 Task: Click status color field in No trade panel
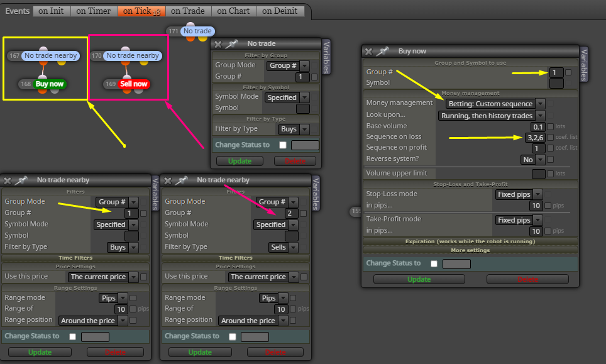(305, 145)
